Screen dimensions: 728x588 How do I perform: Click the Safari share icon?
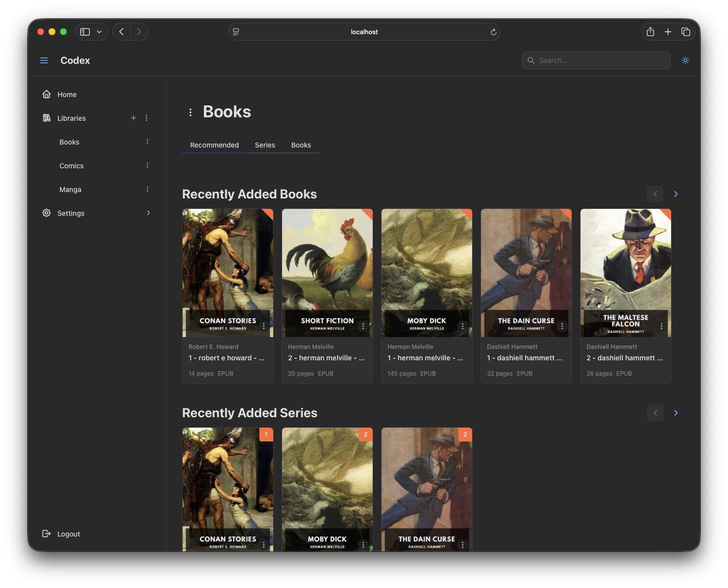(650, 32)
